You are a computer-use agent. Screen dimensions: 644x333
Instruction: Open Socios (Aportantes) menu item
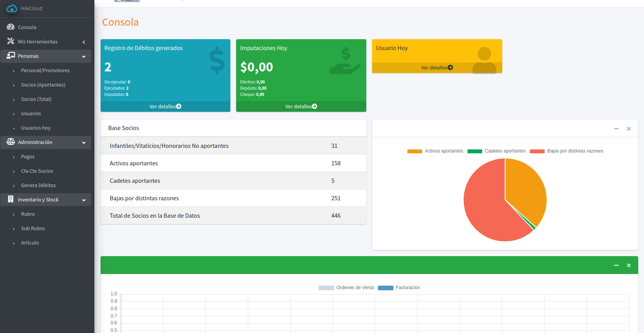[x=43, y=85]
